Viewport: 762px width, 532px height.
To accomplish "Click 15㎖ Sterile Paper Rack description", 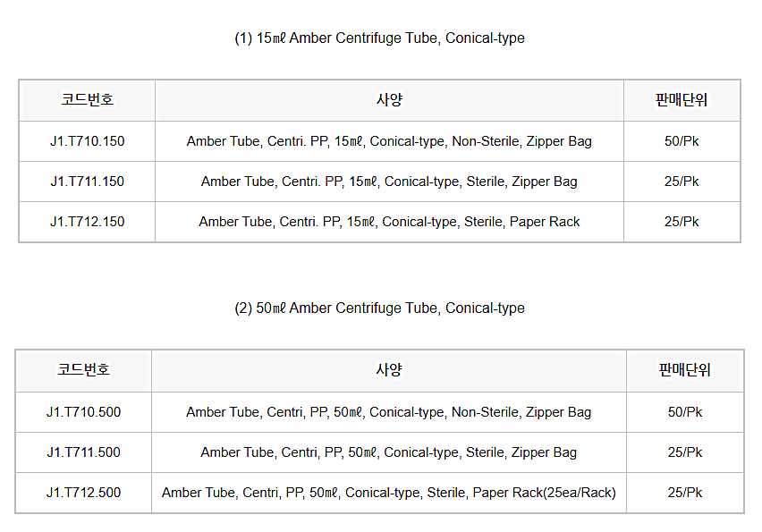I will pos(389,222).
